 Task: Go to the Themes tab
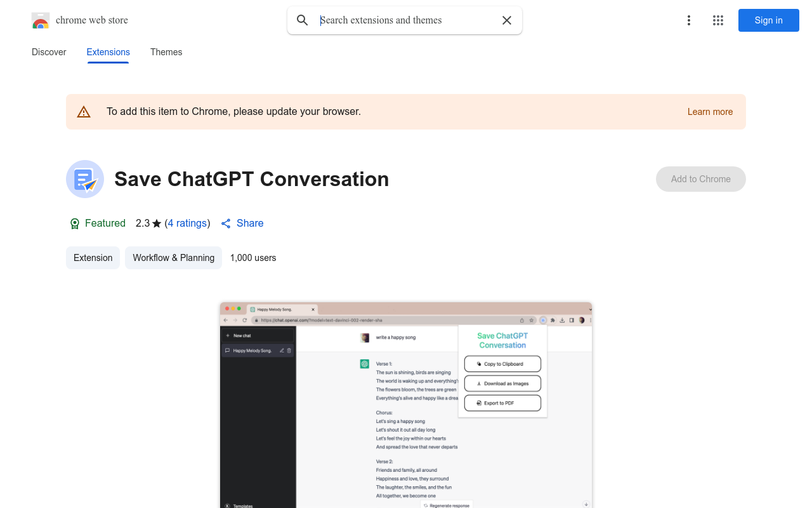click(166, 52)
